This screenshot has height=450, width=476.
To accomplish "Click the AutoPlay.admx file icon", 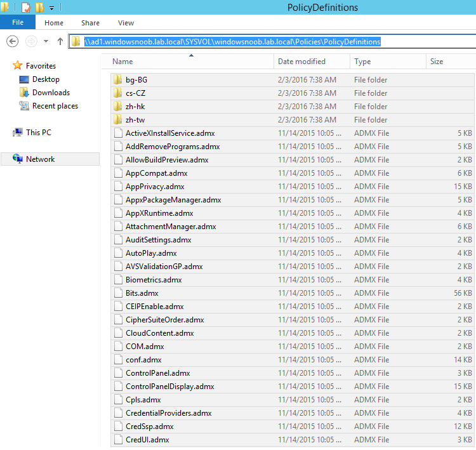I will coord(118,253).
